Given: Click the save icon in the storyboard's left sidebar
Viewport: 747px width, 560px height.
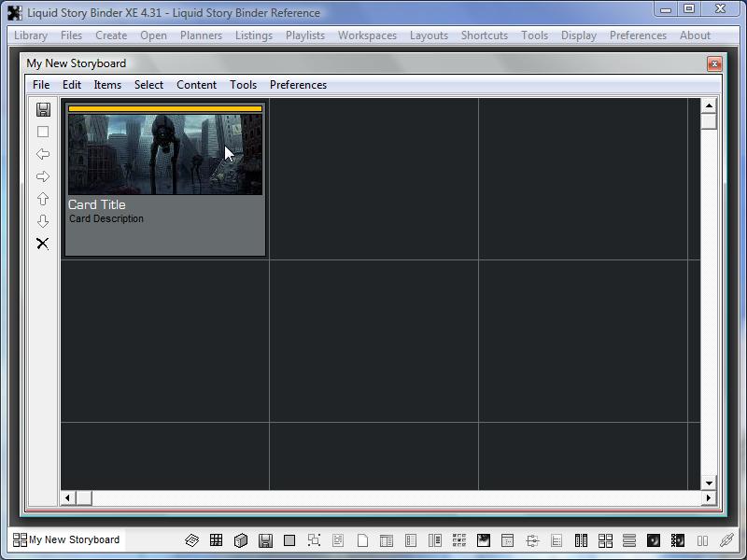Looking at the screenshot, I should click(x=43, y=109).
